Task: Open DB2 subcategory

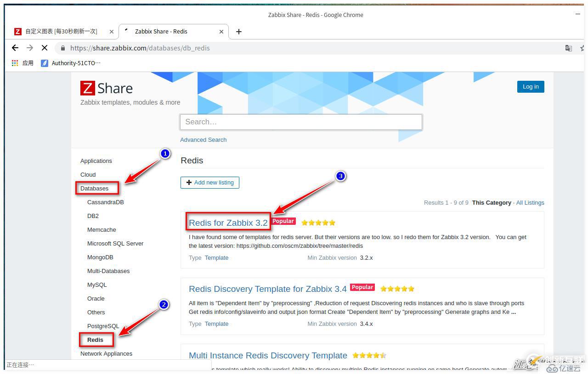Action: [93, 216]
